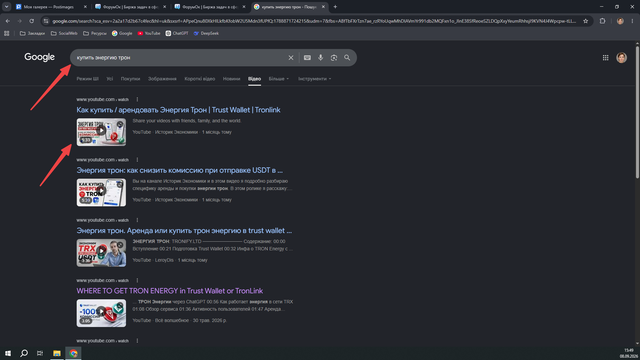640x360 pixels.
Task: Start voice search with the microphone
Action: (320, 58)
